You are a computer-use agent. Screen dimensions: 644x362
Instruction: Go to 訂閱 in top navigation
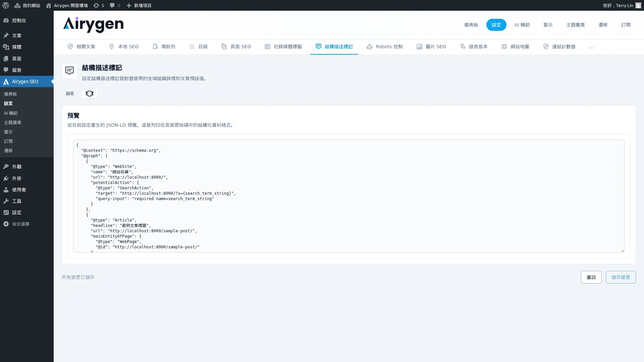click(626, 25)
